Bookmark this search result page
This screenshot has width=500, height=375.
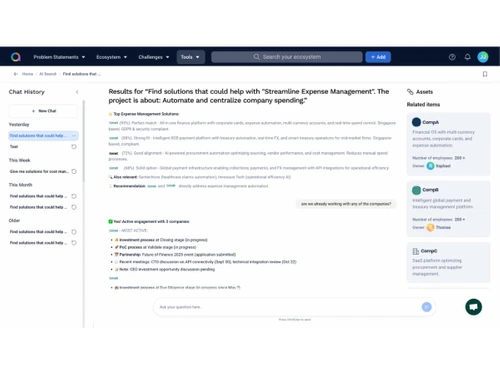(x=485, y=74)
